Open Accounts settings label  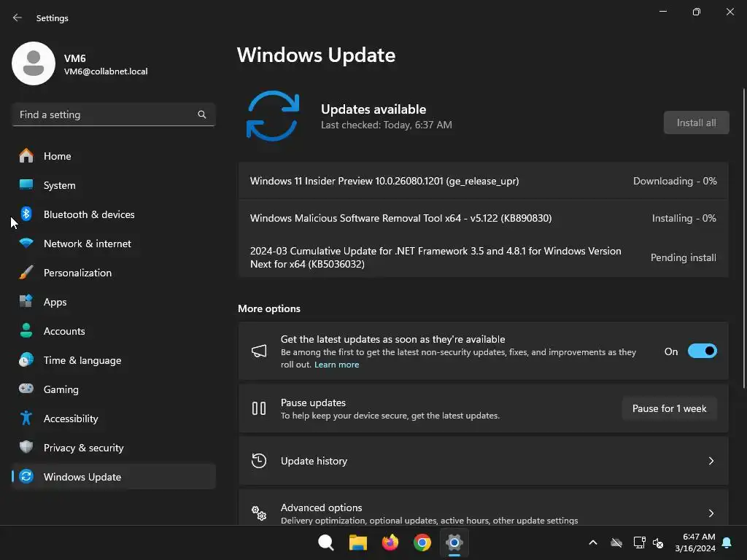tap(64, 331)
